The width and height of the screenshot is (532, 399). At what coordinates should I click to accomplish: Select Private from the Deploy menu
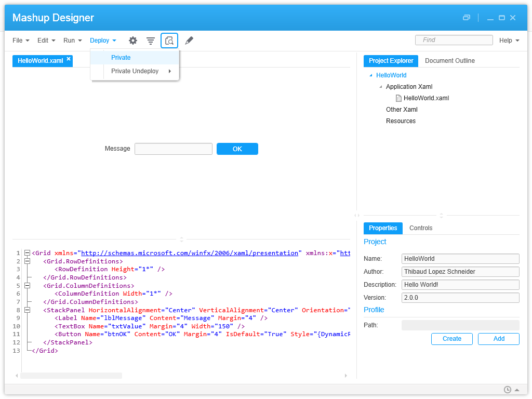[x=121, y=58]
